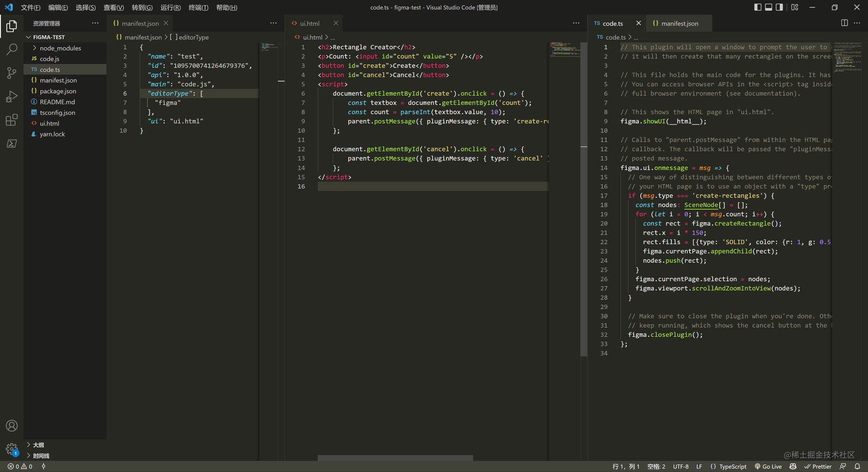Collapse the FIGMA-TEST folder section

[65, 37]
